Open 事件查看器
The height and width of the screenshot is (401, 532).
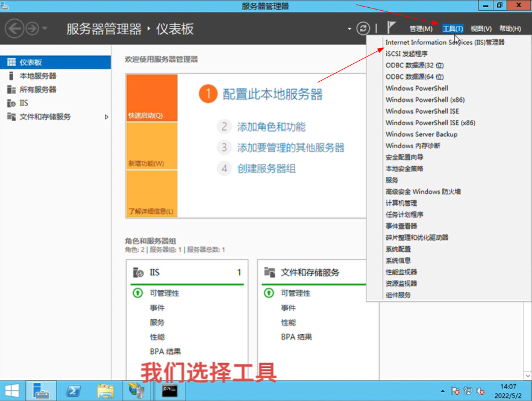(x=401, y=226)
